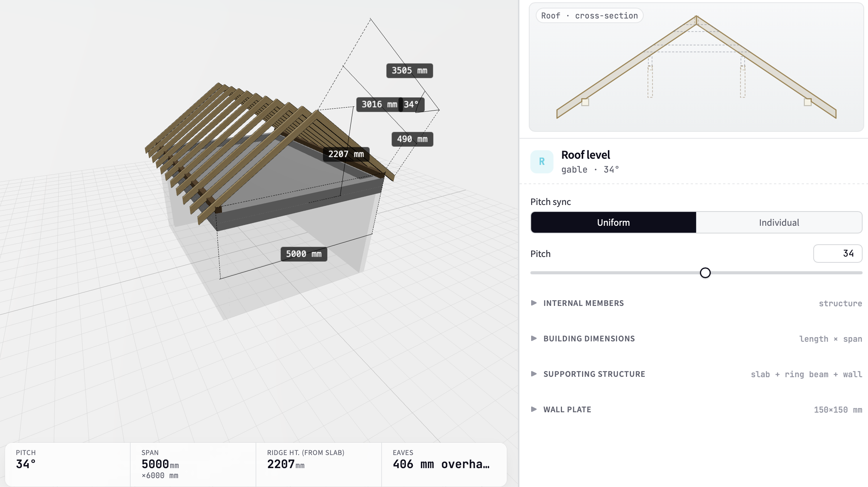
Task: Click the 2207 mm height label in viewport
Action: tap(346, 154)
